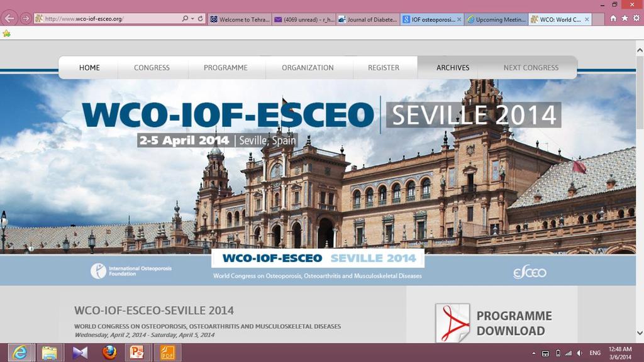Open the browser Home icon
This screenshot has height=362, width=644.
(x=613, y=18)
